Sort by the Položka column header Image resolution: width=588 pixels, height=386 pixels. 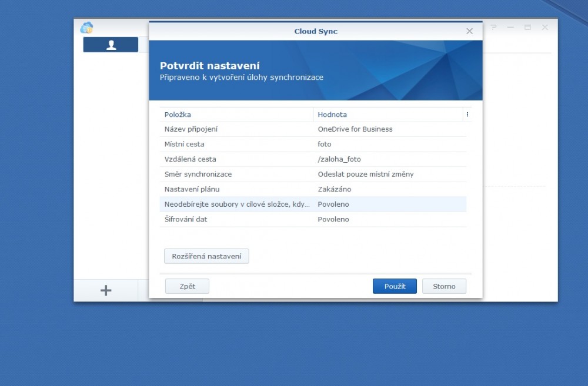coord(236,115)
